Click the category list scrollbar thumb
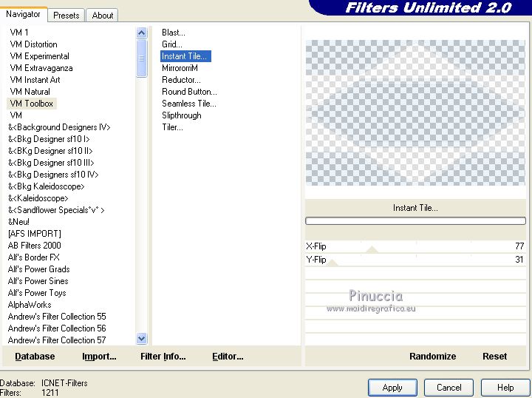Viewport: 532px width, 398px height. [x=141, y=58]
